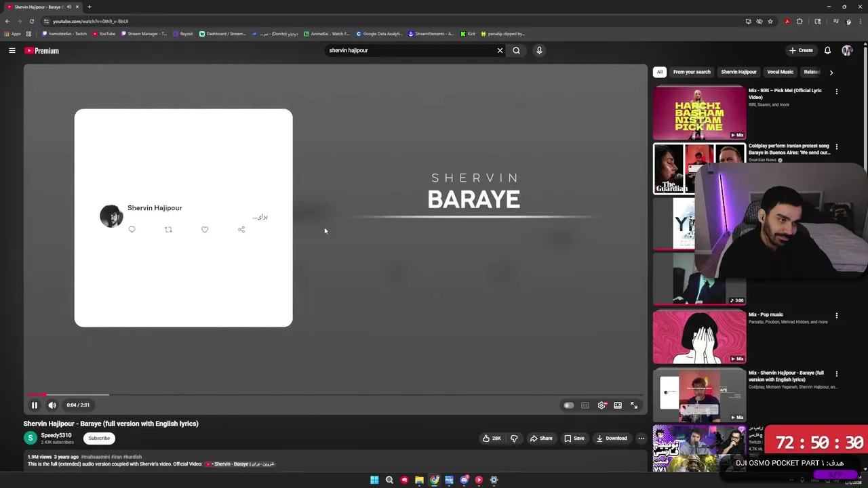Reload the browser page

tap(31, 21)
